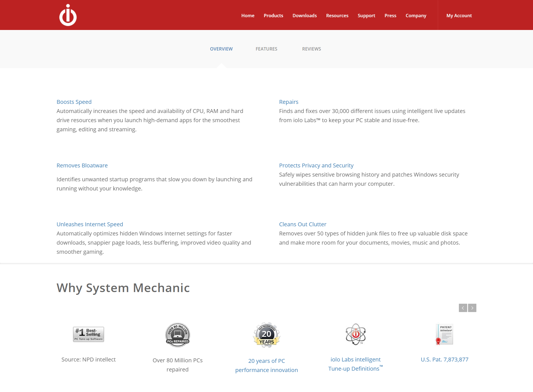Open the Downloads menu
Screen dimensions: 533x392
(x=305, y=16)
